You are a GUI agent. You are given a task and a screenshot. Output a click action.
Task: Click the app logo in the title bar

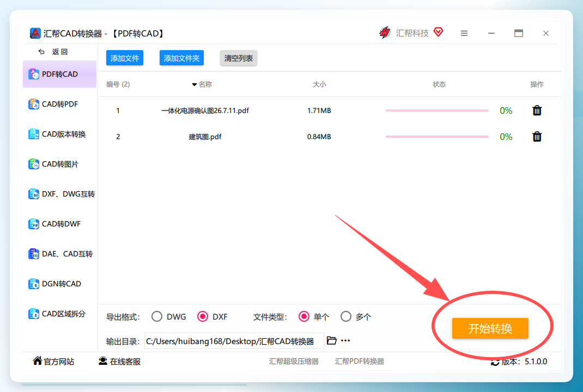point(35,33)
